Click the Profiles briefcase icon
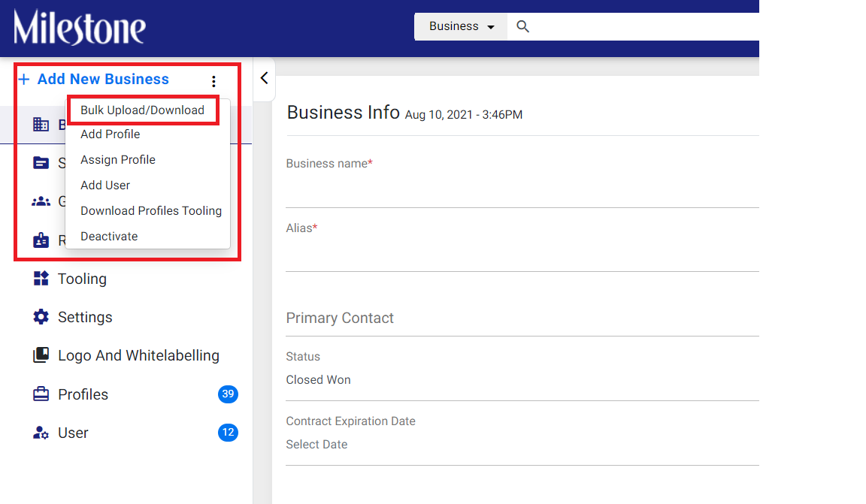Image resolution: width=866 pixels, height=504 pixels. point(41,394)
